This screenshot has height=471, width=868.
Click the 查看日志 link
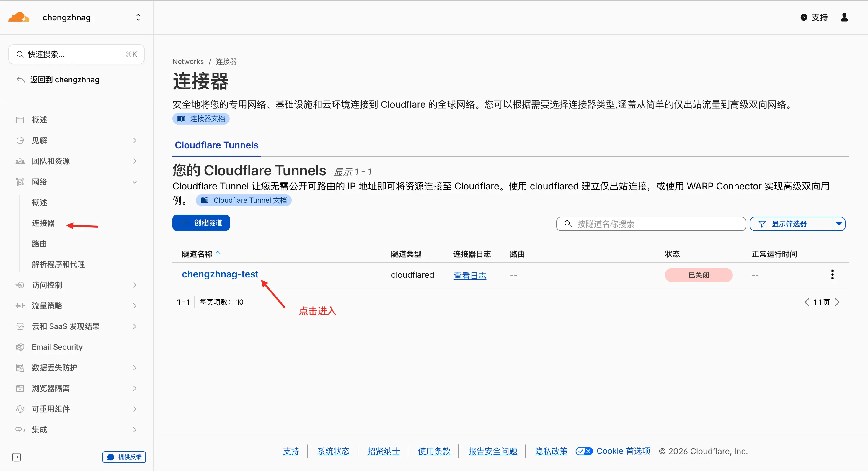pos(470,276)
